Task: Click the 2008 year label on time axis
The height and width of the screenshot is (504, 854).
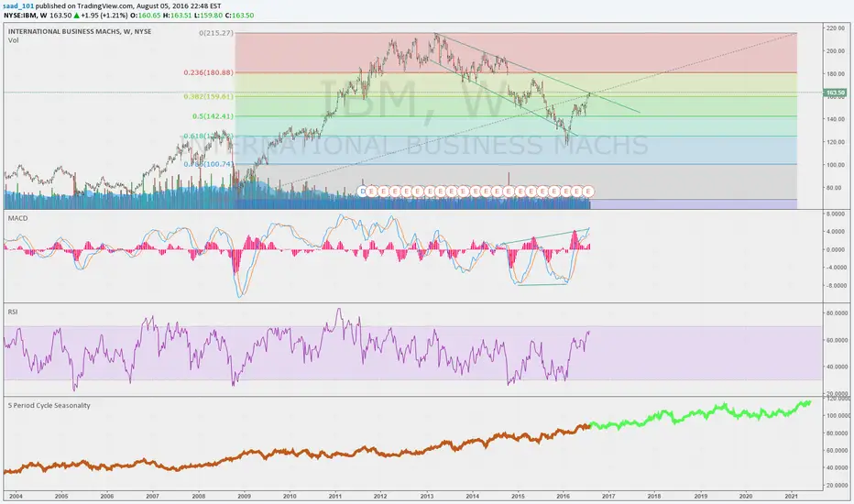Action: point(199,497)
